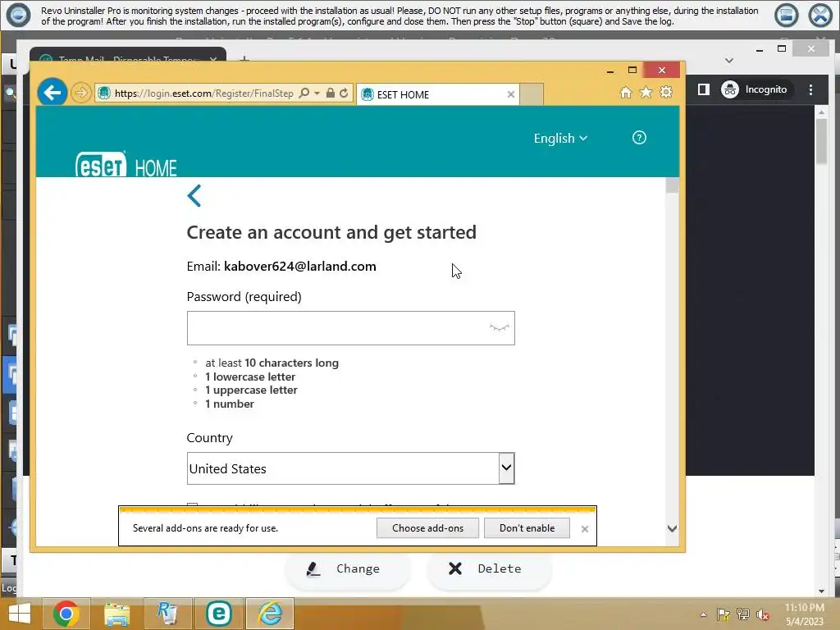Click the IE forward arrow button

click(x=81, y=93)
